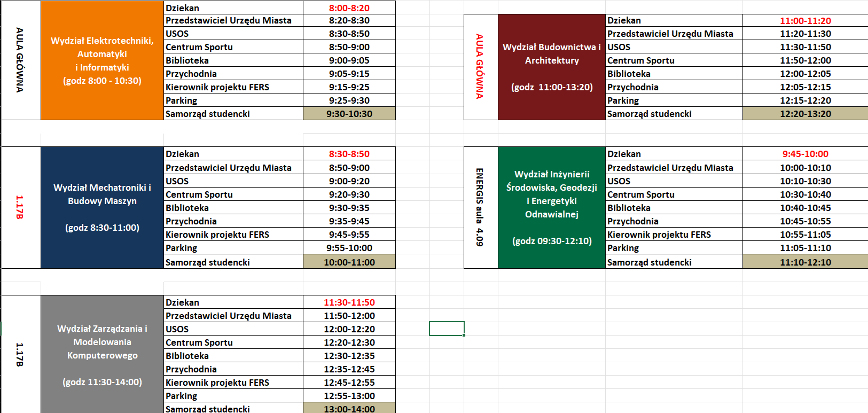
Task: Select the 9:00-9:05 time cell
Action: [349, 60]
